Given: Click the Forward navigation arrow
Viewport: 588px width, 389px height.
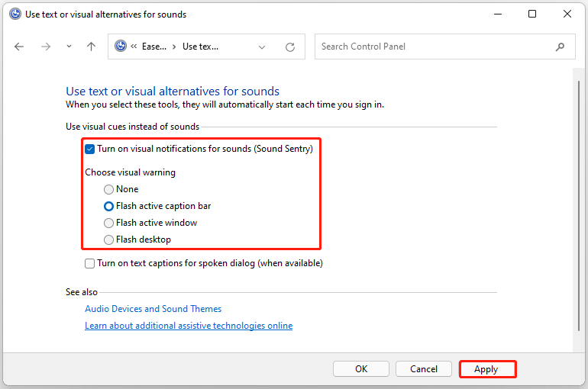Looking at the screenshot, I should (x=45, y=47).
